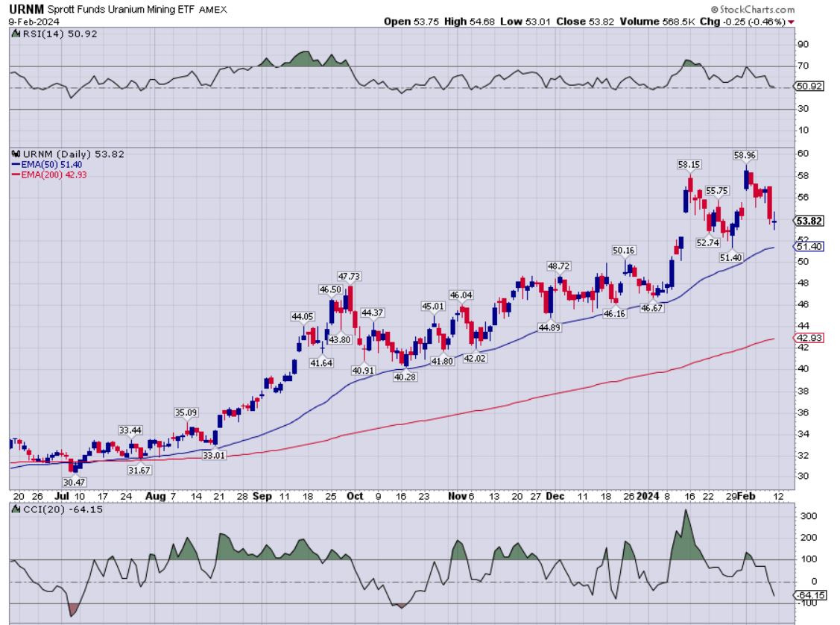The image size is (840, 625).
Task: Click the 31.67 low price label
Action: click(139, 470)
